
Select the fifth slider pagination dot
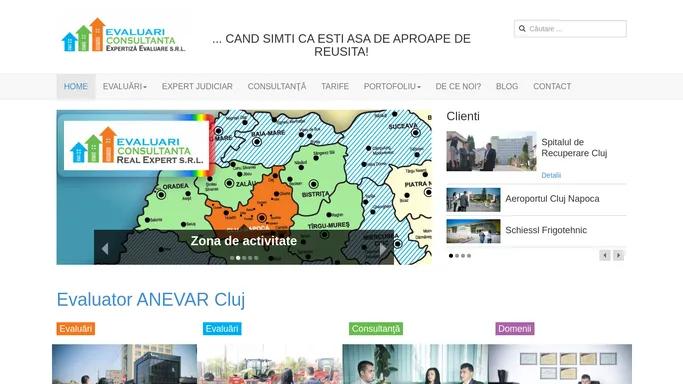click(256, 258)
